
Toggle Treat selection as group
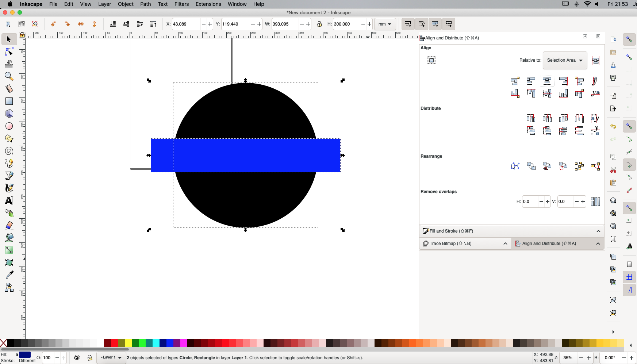[x=595, y=60]
